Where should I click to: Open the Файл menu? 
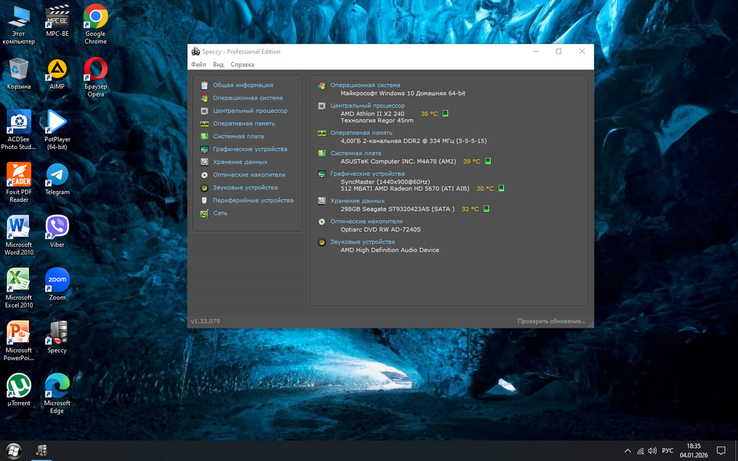(x=198, y=65)
